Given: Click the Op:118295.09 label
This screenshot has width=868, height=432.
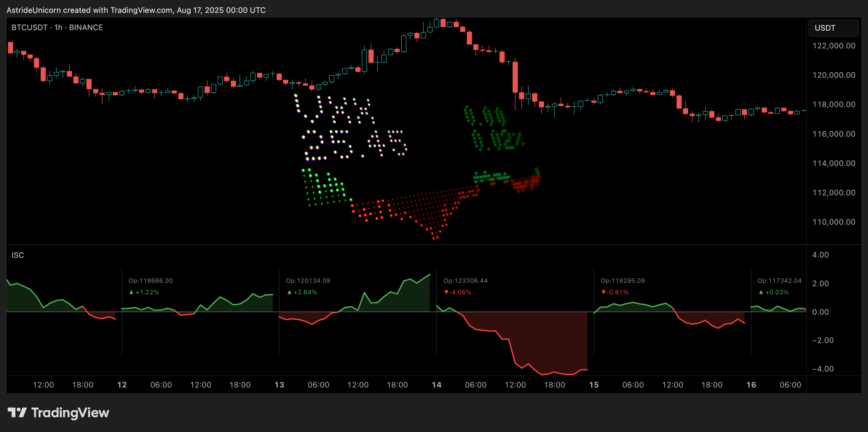Looking at the screenshot, I should (623, 281).
